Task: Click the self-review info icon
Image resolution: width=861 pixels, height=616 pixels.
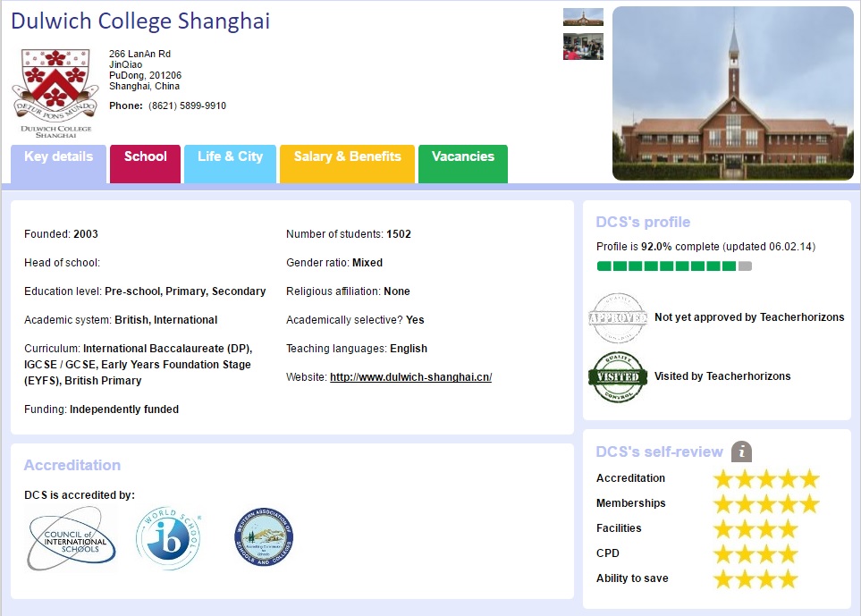Action: coord(741,451)
